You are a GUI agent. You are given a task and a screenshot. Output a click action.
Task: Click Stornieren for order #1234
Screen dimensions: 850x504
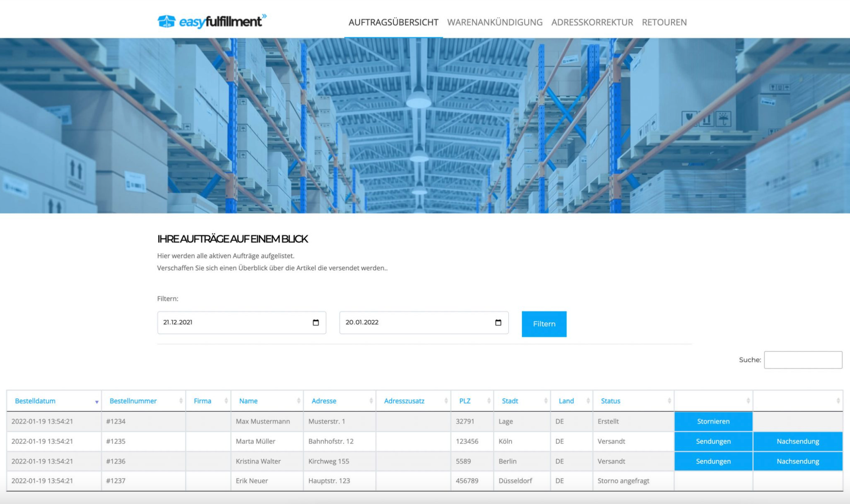click(x=713, y=421)
